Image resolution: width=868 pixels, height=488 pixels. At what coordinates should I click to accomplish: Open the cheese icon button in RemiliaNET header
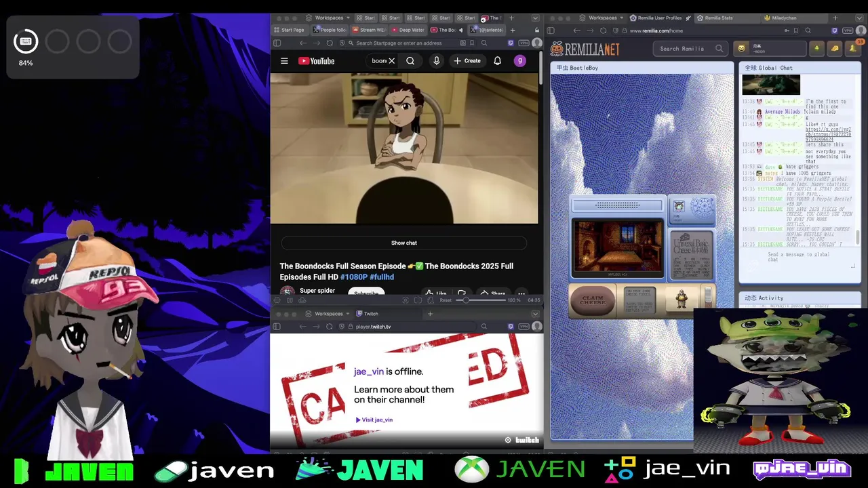click(835, 48)
